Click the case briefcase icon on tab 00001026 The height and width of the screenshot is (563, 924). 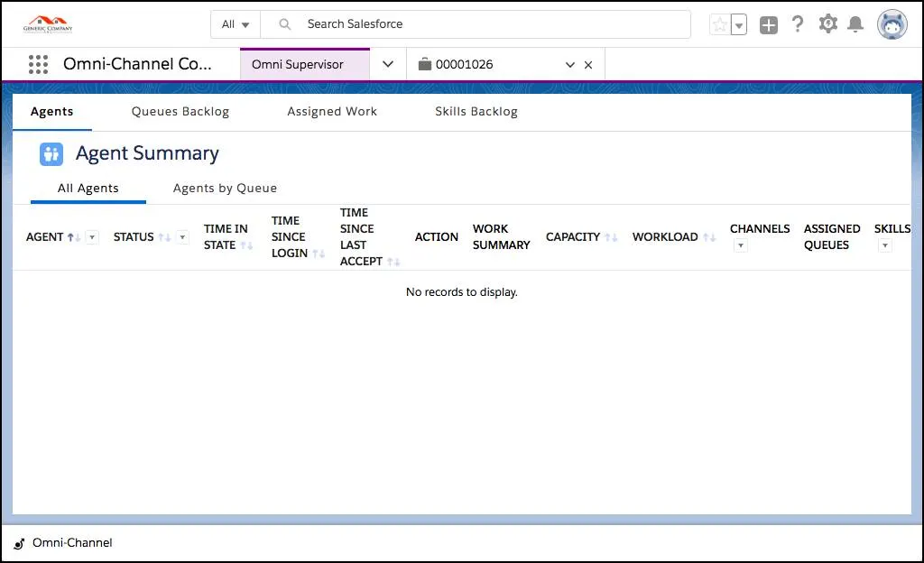pyautogui.click(x=424, y=64)
